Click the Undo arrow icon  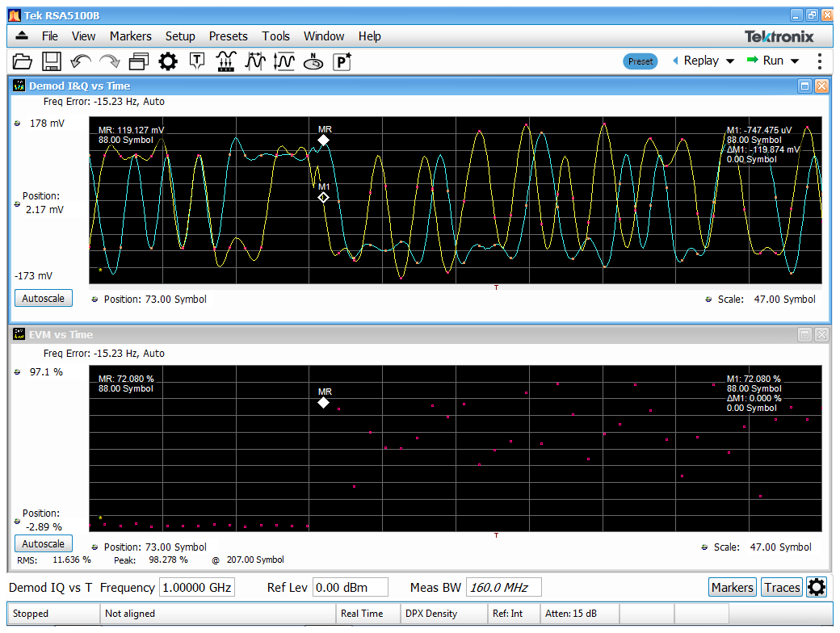pos(81,61)
